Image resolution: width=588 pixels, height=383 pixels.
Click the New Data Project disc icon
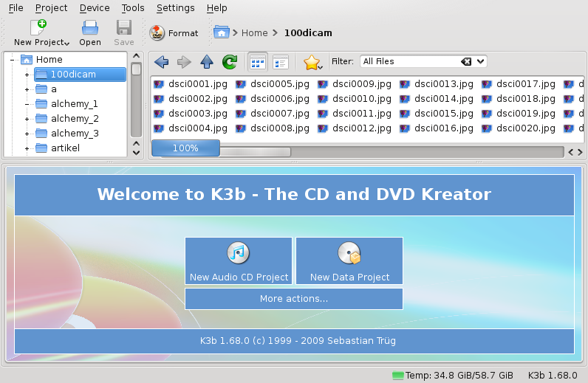[349, 253]
